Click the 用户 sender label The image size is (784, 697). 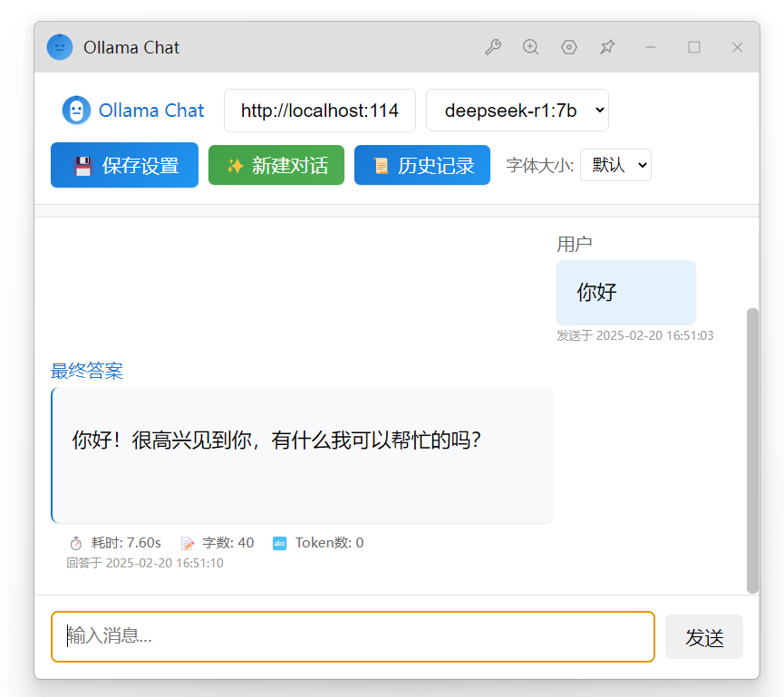pos(574,245)
